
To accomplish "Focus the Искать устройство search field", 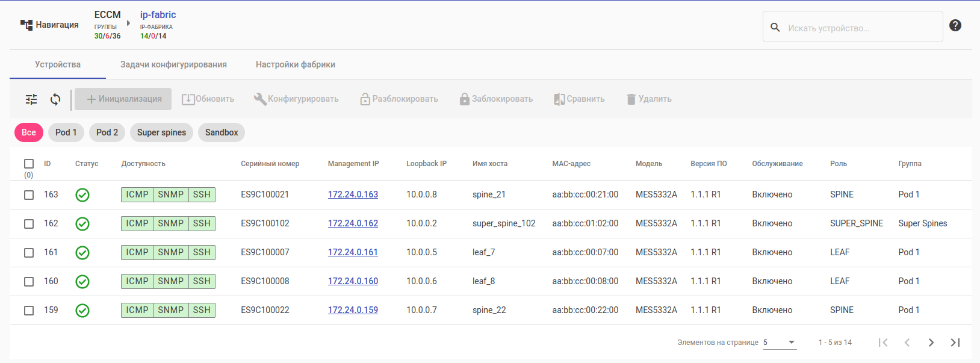I will coord(861,28).
